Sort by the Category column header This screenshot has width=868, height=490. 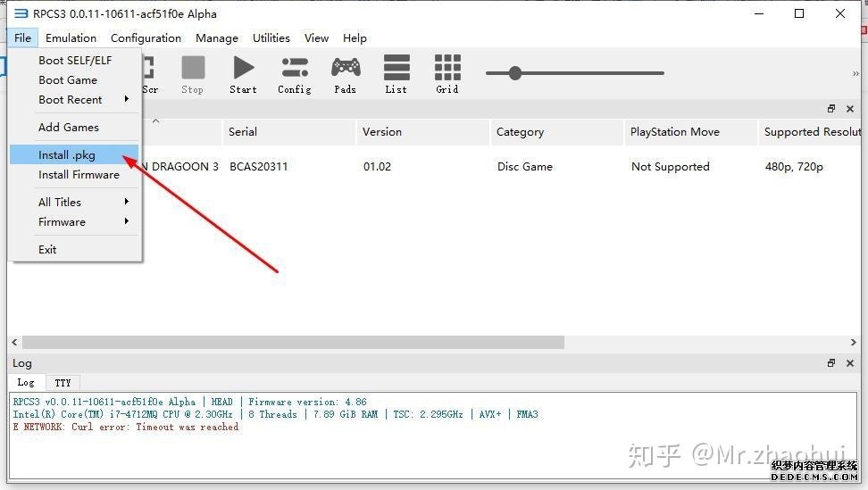520,132
